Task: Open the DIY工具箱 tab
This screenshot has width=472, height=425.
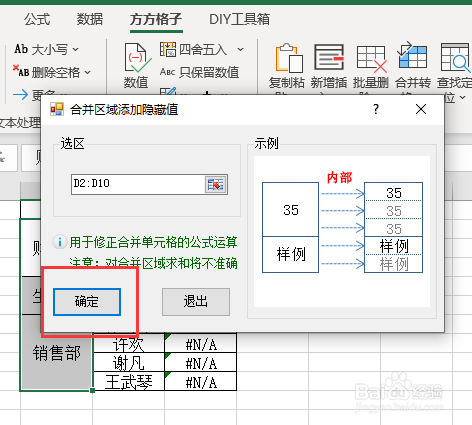Action: 239,19
